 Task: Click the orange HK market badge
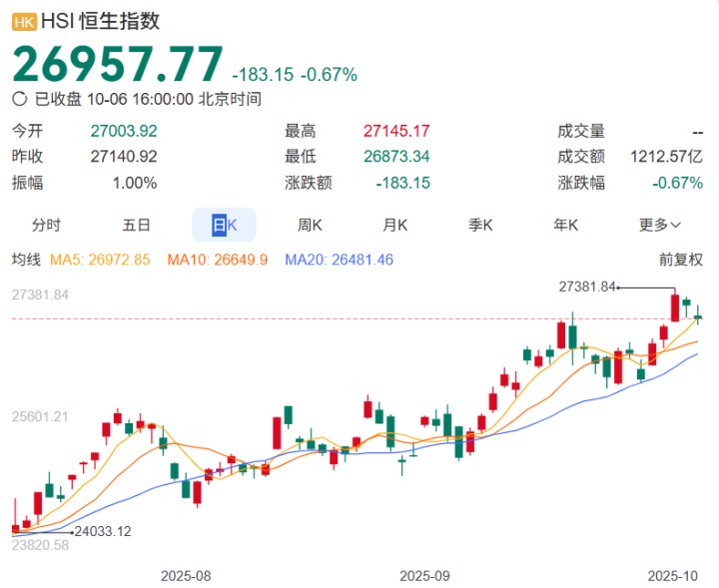(24, 22)
